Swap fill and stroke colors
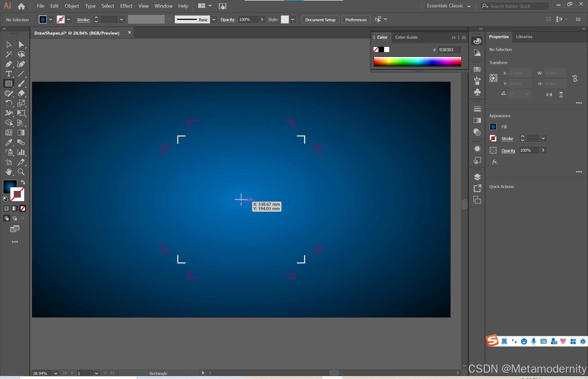 23,182
